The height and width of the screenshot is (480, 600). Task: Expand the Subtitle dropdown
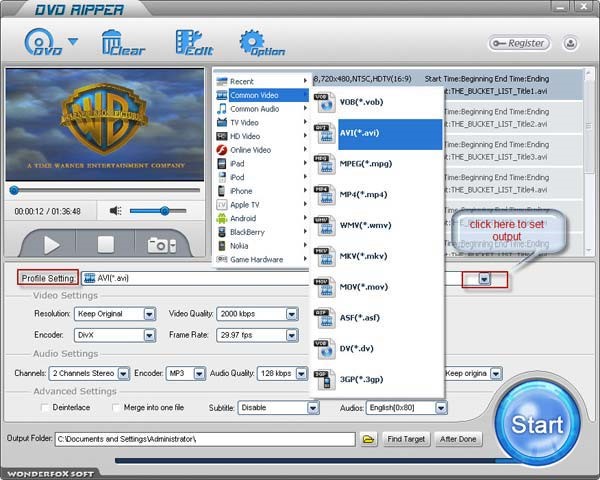tap(311, 408)
